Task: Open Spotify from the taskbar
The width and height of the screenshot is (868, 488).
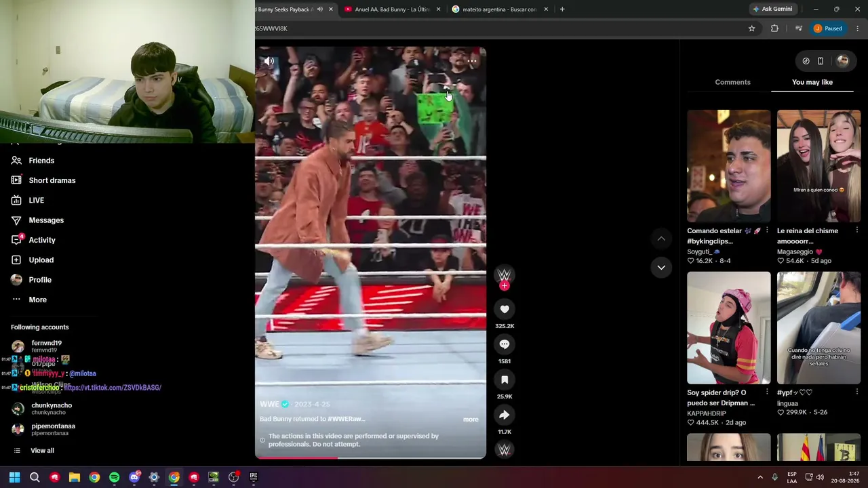Action: (x=114, y=477)
